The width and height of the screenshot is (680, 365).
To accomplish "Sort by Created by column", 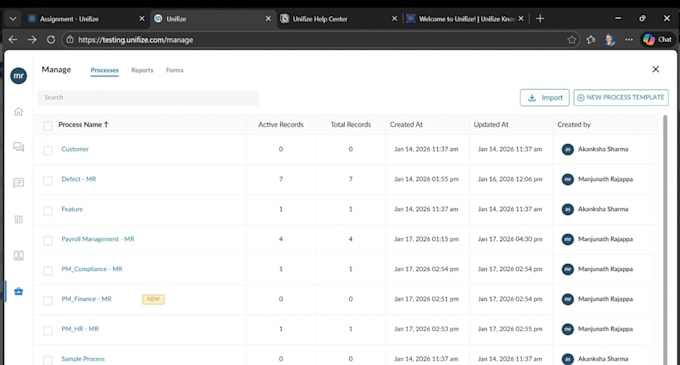I will point(574,124).
